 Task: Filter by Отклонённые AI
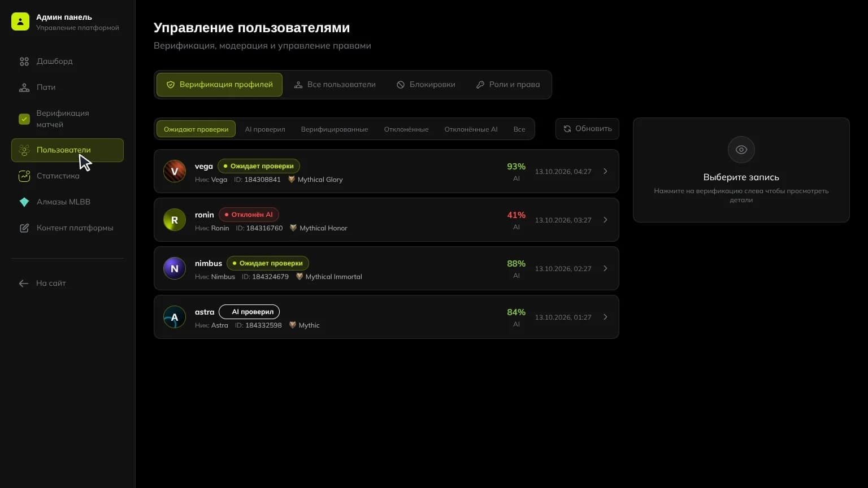pyautogui.click(x=471, y=129)
